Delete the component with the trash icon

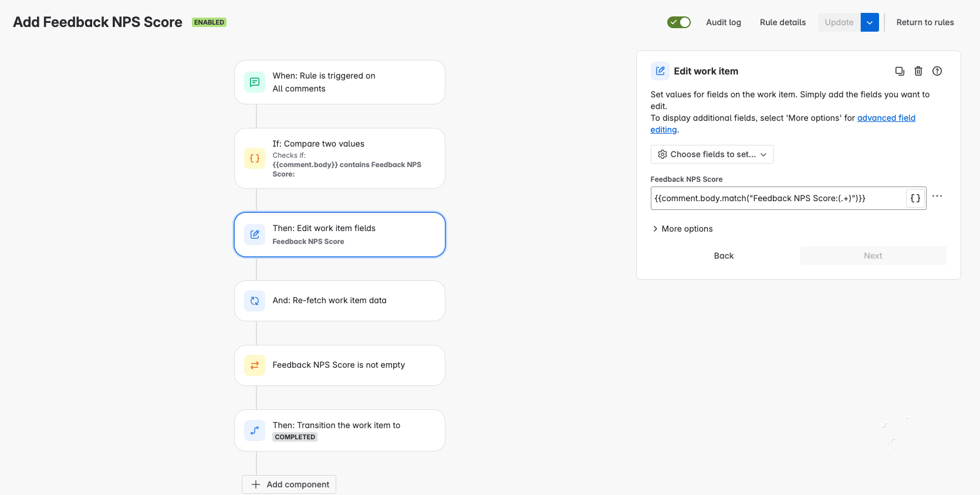pyautogui.click(x=918, y=71)
